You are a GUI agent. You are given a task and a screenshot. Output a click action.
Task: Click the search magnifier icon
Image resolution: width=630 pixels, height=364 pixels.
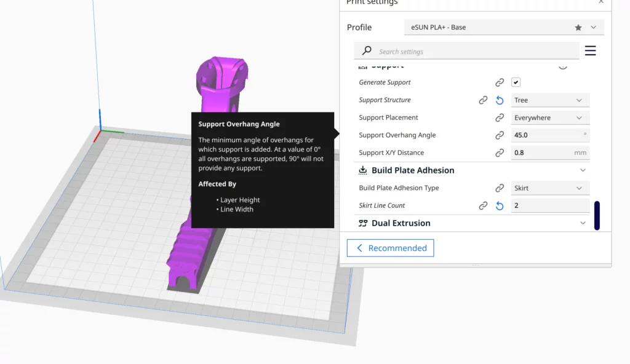click(x=367, y=50)
